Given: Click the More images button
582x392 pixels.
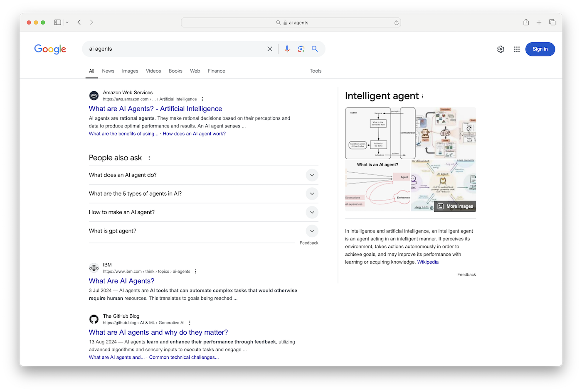Looking at the screenshot, I should (x=455, y=206).
